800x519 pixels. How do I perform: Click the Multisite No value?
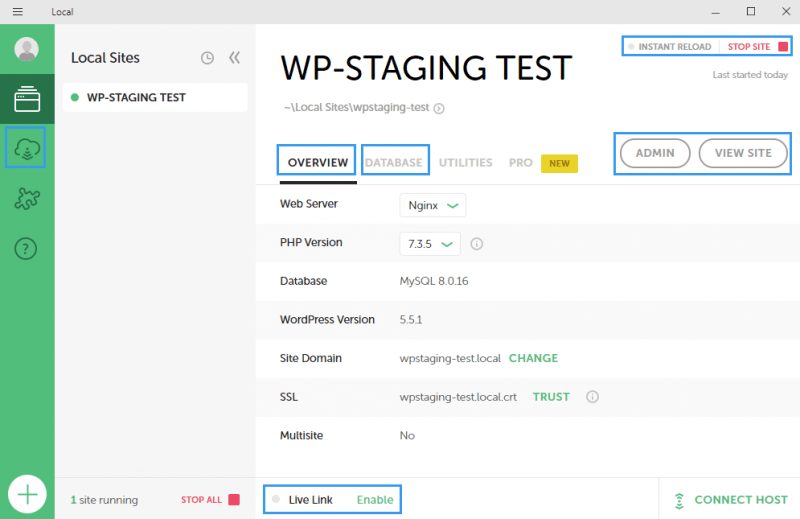coord(407,435)
